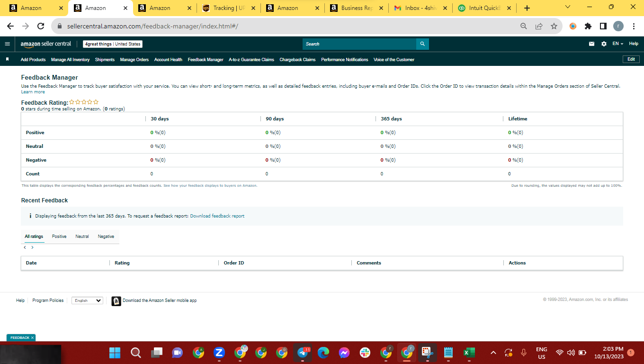Image resolution: width=644 pixels, height=364 pixels.
Task: Click the search magnifier button
Action: 422,44
